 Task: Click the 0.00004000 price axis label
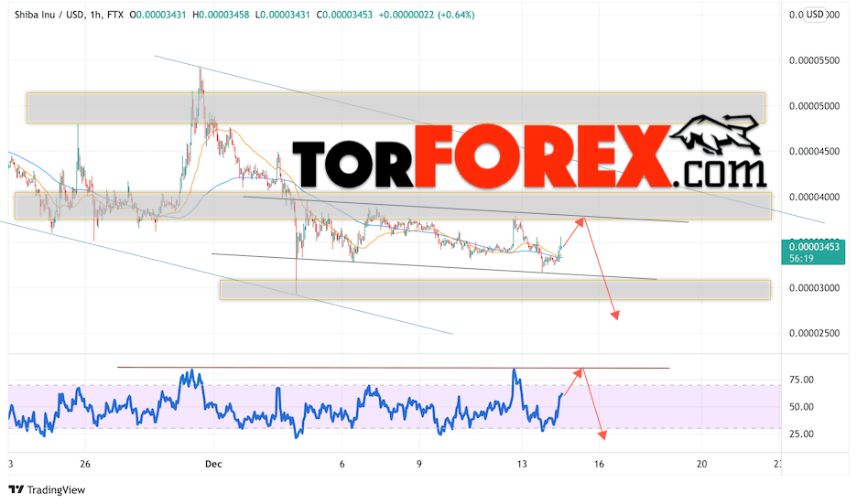pos(814,197)
